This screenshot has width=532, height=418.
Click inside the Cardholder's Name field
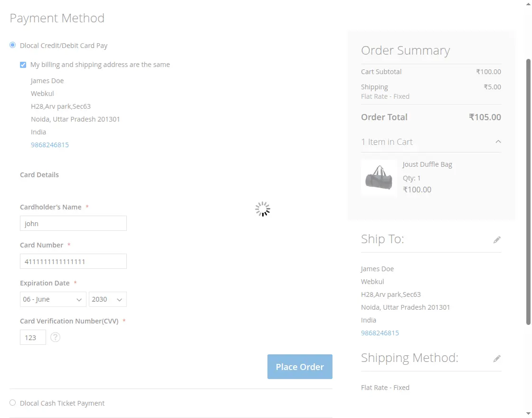(73, 223)
